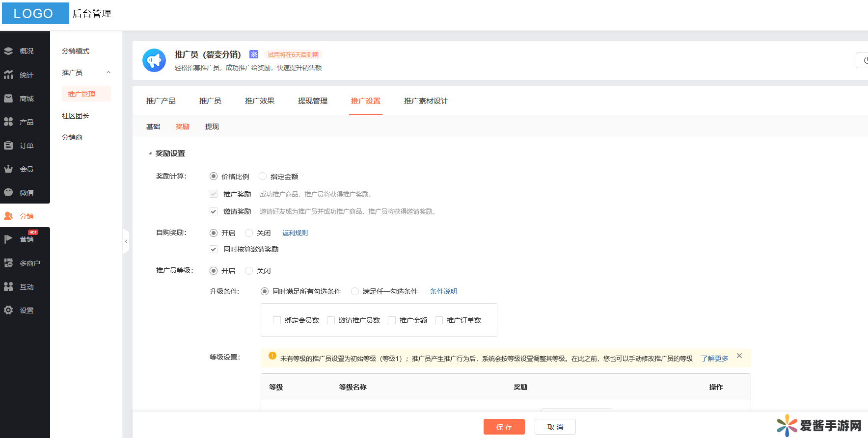Screen dimensions: 868x438
Task: Open the 商城 mall icon in sidebar
Action: pyautogui.click(x=8, y=99)
